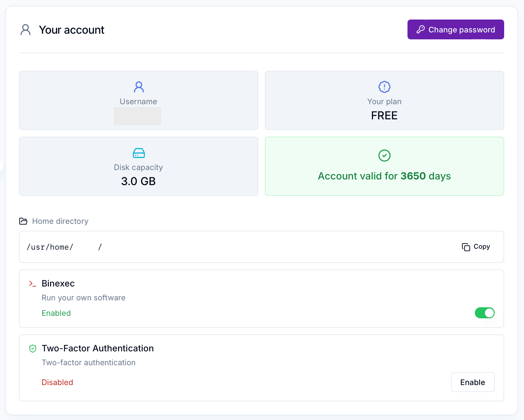The image size is (524, 420).
Task: Click 'Run your own software' description
Action: (83, 298)
